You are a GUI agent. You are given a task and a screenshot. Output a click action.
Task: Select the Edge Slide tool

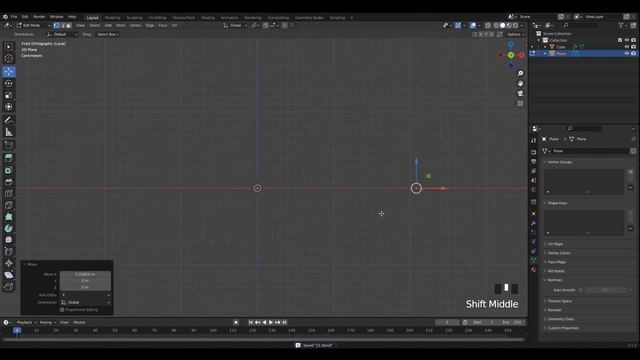click(9, 252)
